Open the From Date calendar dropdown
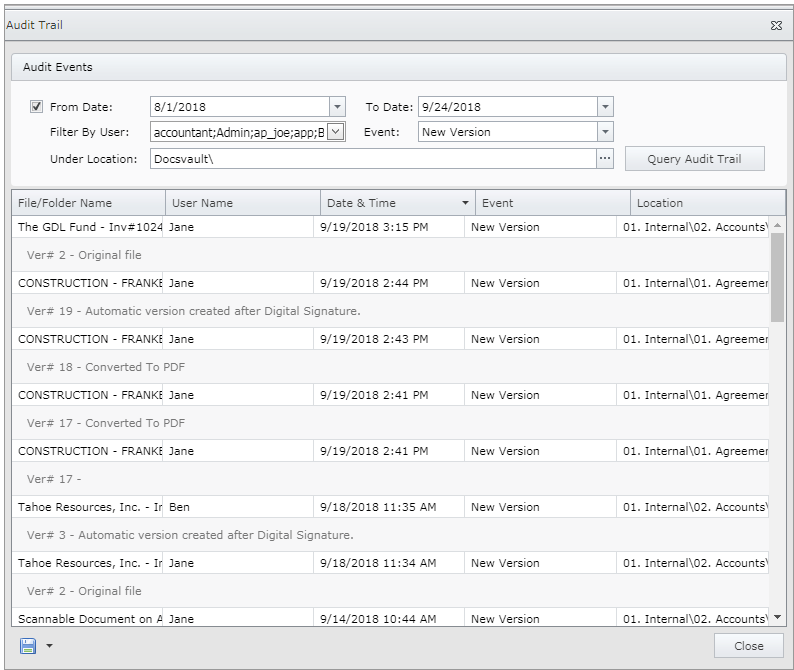794x670 pixels. (x=337, y=107)
